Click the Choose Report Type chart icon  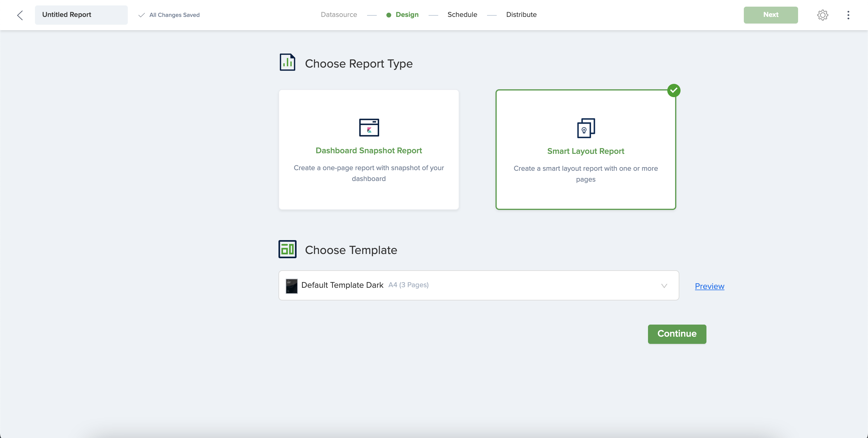(x=288, y=62)
